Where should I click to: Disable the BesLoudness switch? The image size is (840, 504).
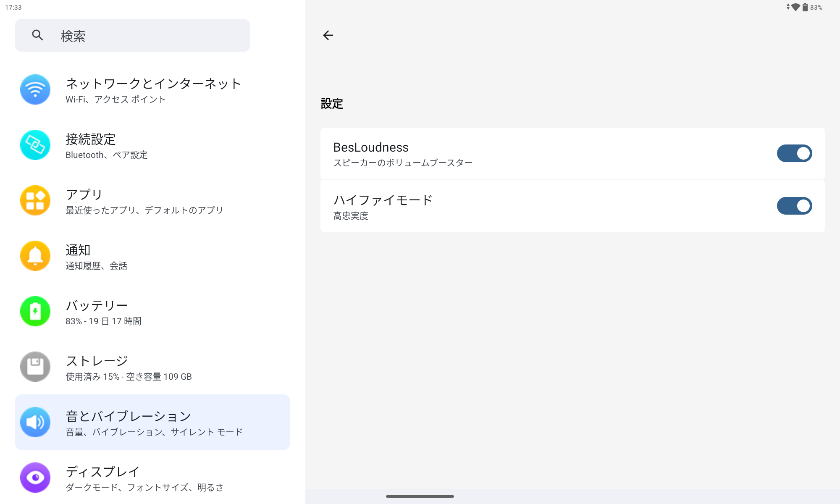point(794,153)
